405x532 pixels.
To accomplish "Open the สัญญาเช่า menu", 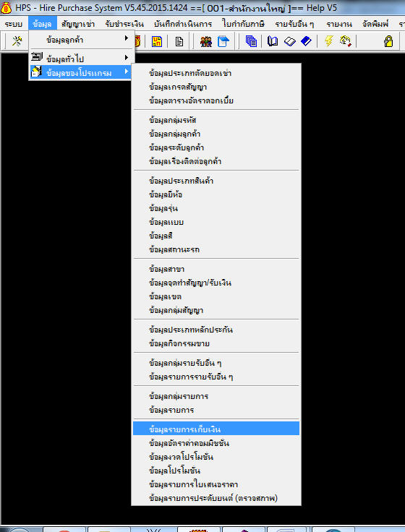I will tap(78, 24).
